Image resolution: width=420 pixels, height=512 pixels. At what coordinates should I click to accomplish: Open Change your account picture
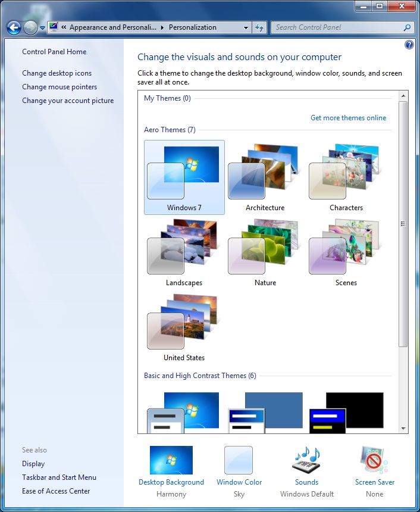click(68, 101)
